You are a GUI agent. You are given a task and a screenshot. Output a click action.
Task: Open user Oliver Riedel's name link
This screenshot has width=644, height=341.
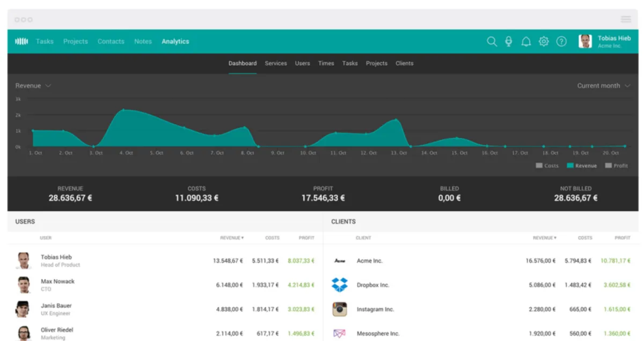[x=57, y=330]
